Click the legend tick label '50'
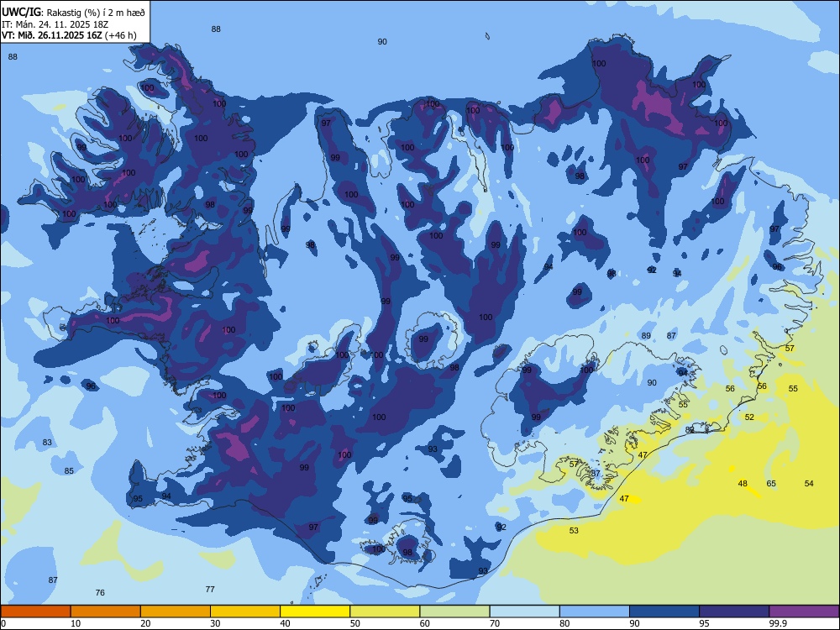This screenshot has width=840, height=630. (x=355, y=623)
